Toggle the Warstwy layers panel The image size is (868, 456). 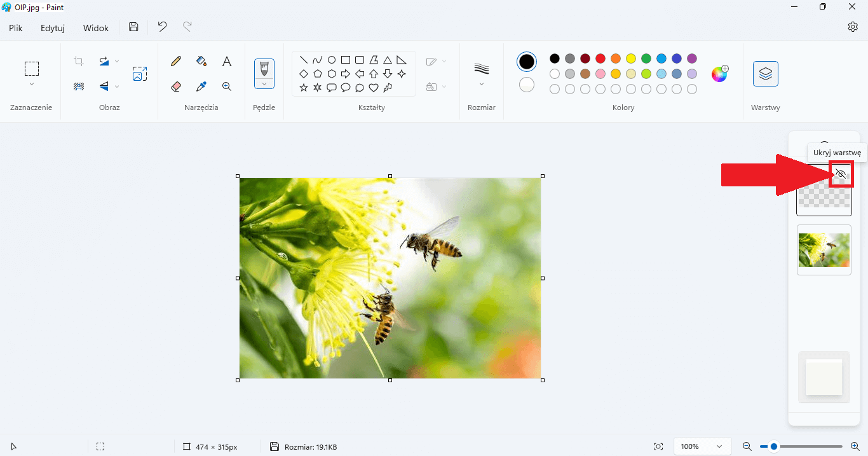point(766,74)
